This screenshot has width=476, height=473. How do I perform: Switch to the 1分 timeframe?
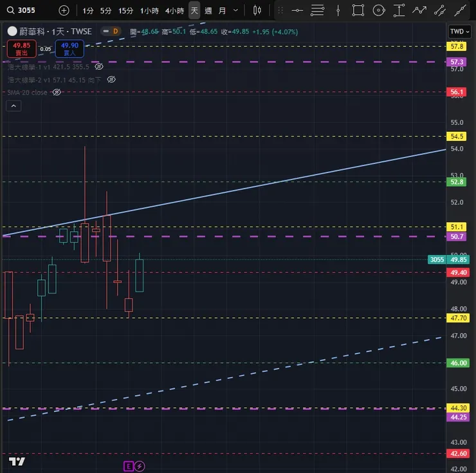pos(88,11)
